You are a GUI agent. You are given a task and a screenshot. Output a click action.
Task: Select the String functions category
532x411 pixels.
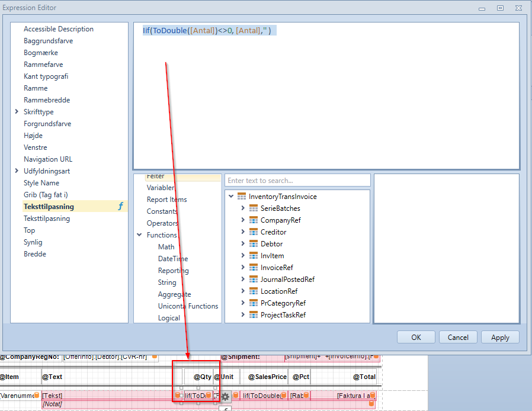[x=167, y=282]
